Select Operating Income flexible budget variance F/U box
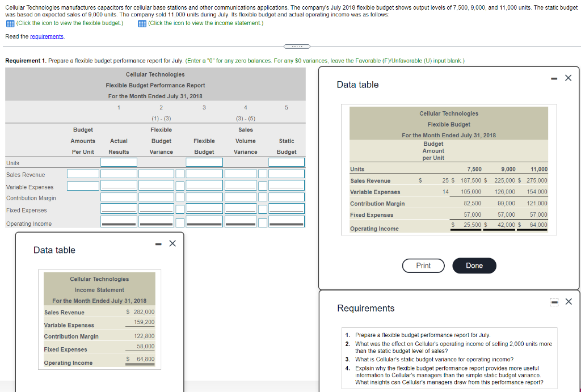Viewport: 581px width, 392px height. point(180,223)
